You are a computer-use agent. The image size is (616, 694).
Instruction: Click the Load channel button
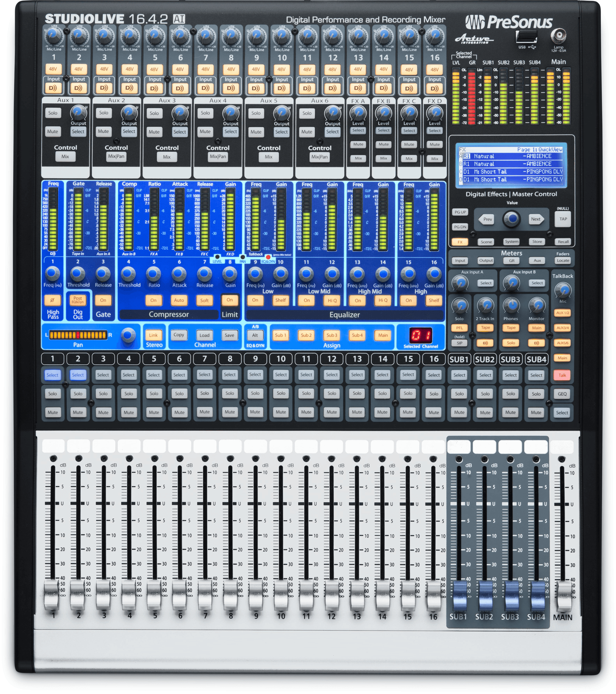click(x=204, y=335)
